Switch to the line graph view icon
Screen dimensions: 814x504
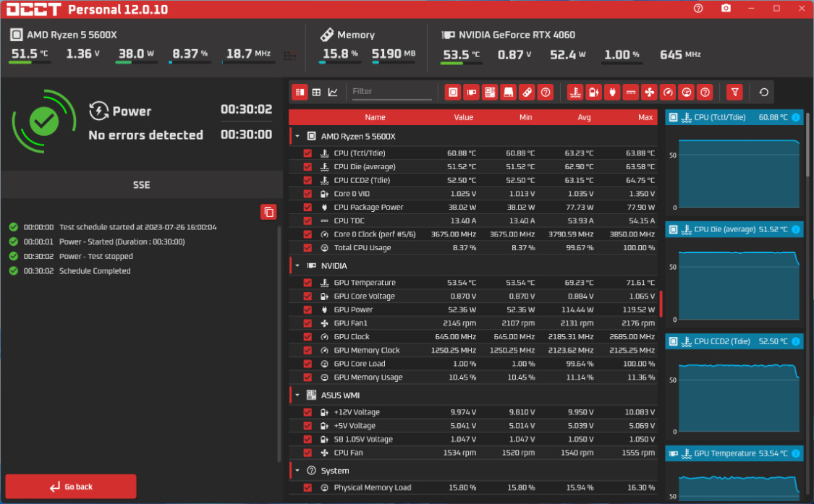point(333,93)
